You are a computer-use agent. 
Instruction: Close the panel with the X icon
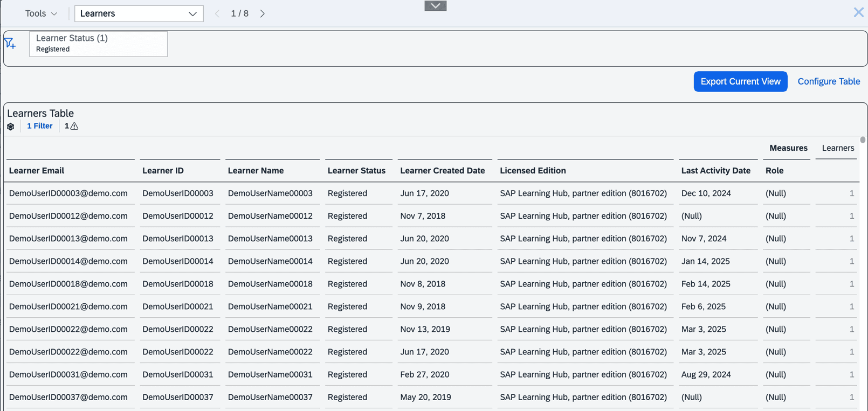(858, 12)
